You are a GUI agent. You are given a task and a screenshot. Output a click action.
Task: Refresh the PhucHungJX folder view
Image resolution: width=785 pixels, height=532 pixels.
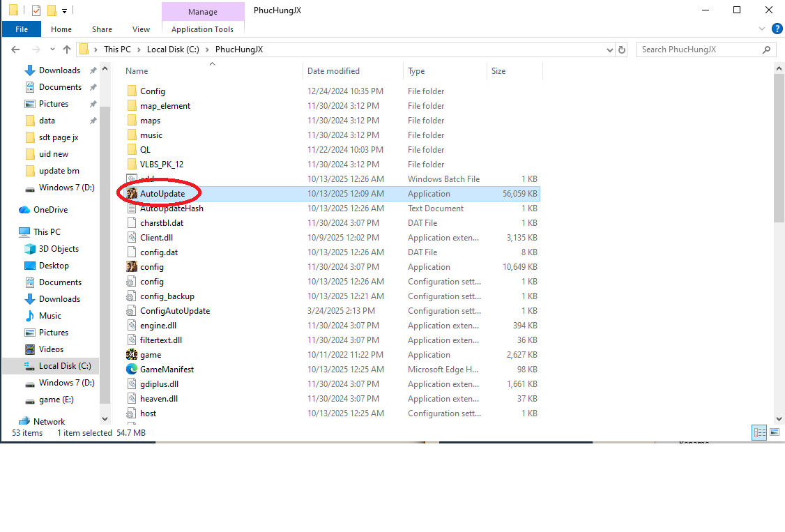[623, 50]
